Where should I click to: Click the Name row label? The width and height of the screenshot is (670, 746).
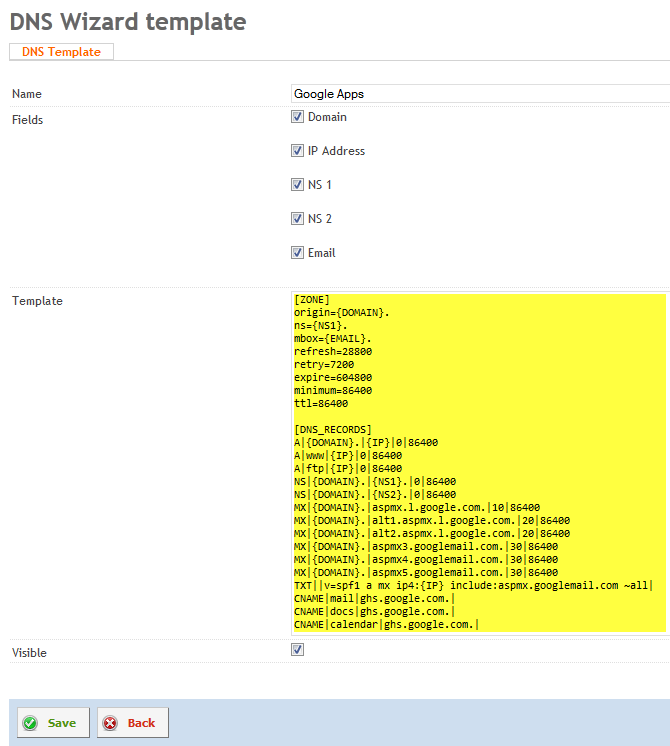coord(27,94)
